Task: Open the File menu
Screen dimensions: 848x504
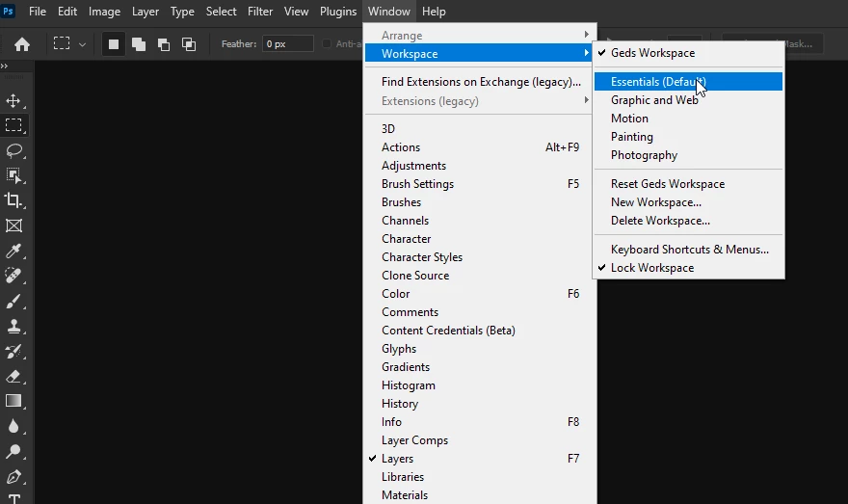Action: click(x=38, y=12)
